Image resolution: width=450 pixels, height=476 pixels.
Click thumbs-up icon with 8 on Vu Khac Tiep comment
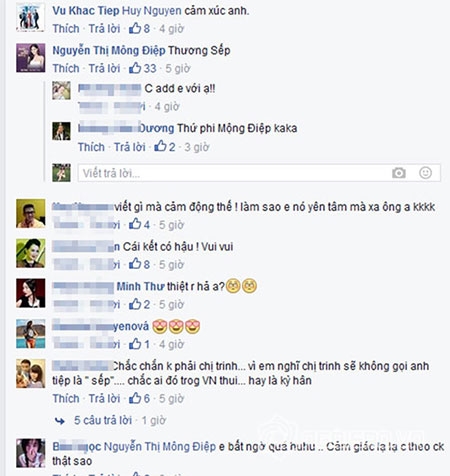point(135,28)
